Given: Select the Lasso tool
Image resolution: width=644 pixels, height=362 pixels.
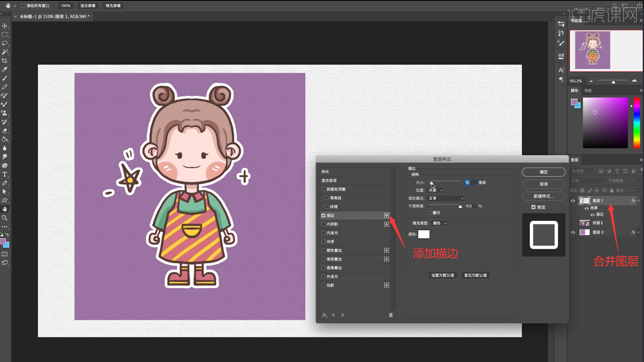Looking at the screenshot, I should [x=5, y=43].
